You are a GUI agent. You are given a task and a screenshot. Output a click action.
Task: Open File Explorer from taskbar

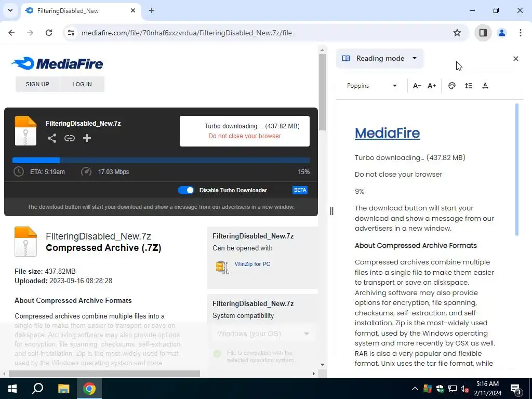pyautogui.click(x=63, y=389)
